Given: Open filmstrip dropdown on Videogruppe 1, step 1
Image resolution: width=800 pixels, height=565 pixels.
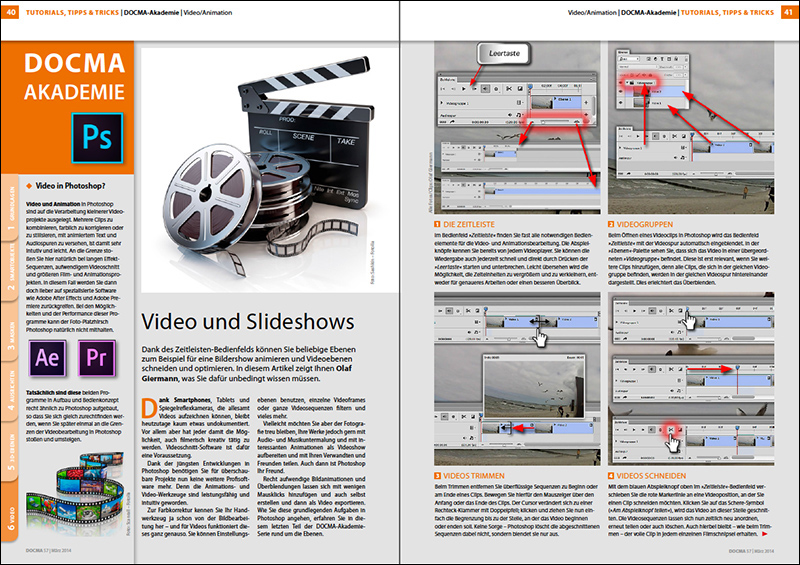Looking at the screenshot, I should click(x=519, y=103).
